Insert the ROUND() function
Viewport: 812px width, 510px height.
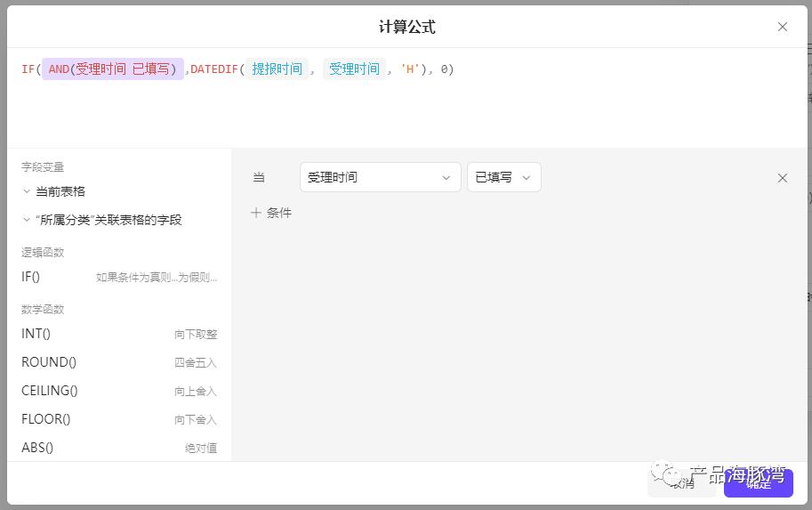click(119, 362)
